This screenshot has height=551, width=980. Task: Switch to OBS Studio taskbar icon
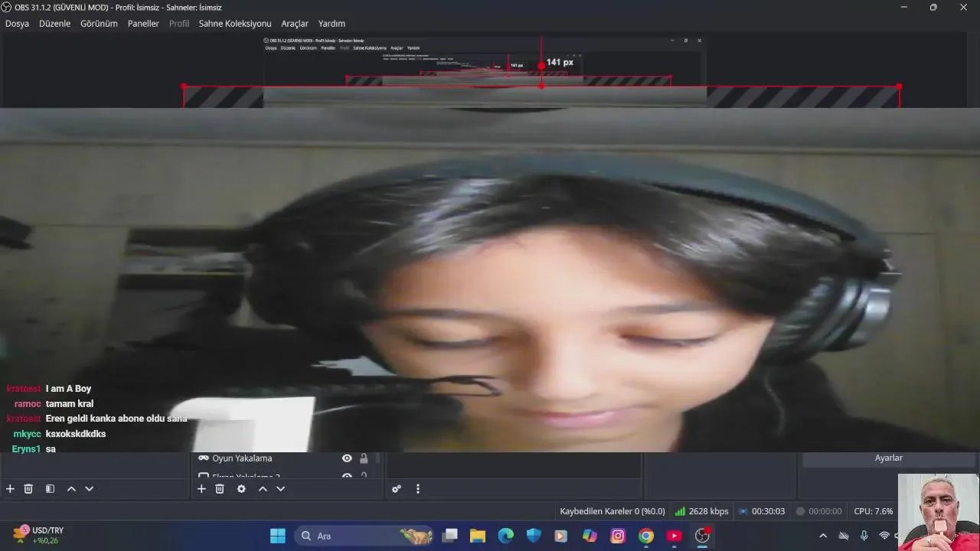(702, 536)
